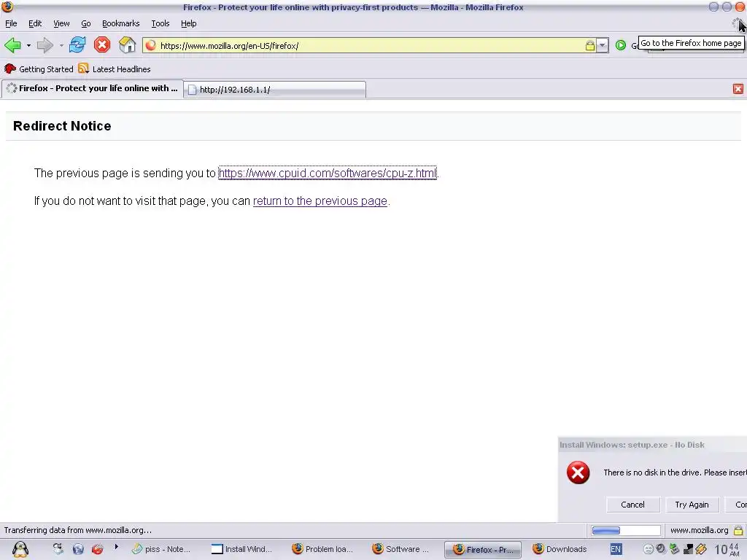Screen dimensions: 747x560
Task: Expand the quick launch overflow arrow
Action: point(116,547)
